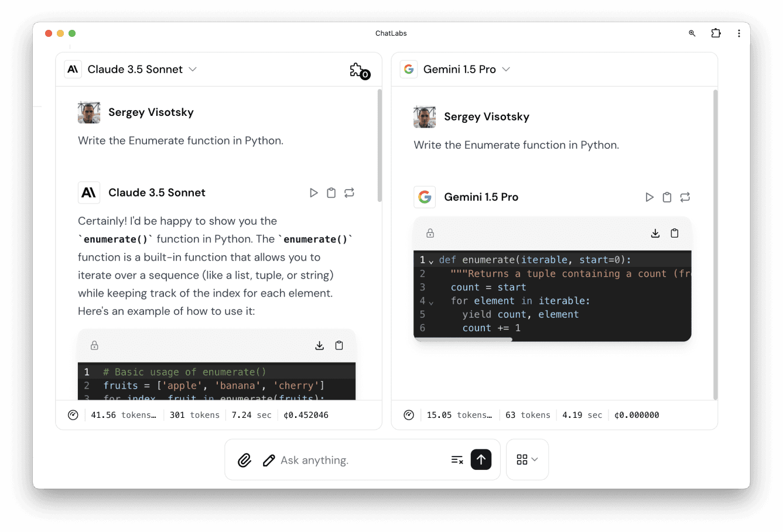This screenshot has width=783, height=532.
Task: Click the '63 tokens' count
Action: click(528, 415)
